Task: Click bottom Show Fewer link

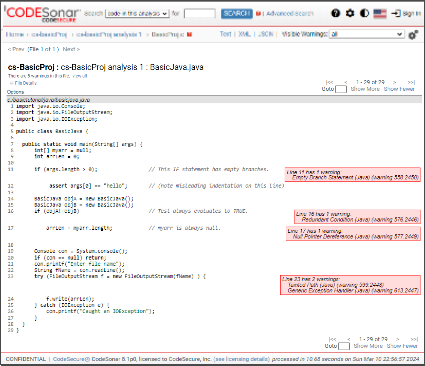Action: pyautogui.click(x=402, y=346)
